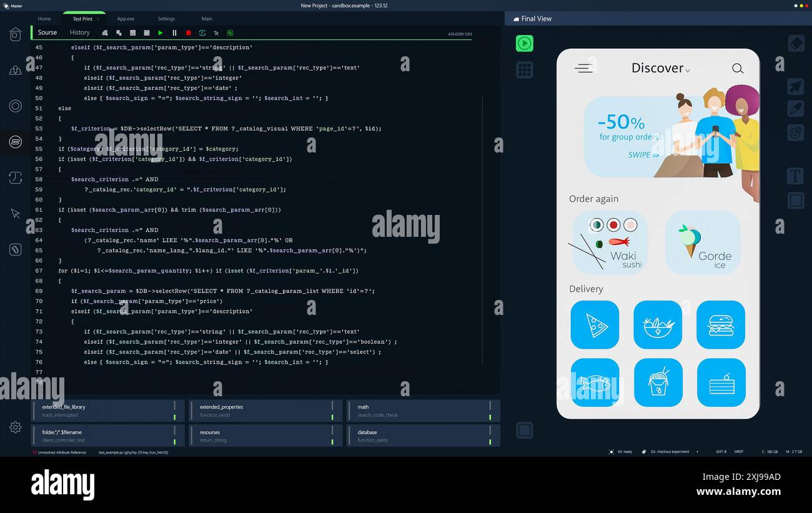Open the extended_properties module card
812x513 pixels.
point(265,411)
